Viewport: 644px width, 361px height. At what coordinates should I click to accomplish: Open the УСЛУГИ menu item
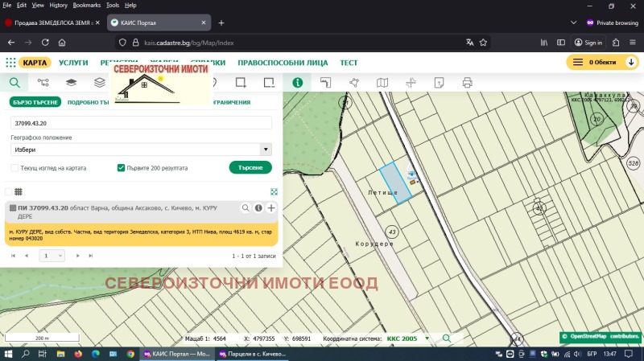[73, 63]
